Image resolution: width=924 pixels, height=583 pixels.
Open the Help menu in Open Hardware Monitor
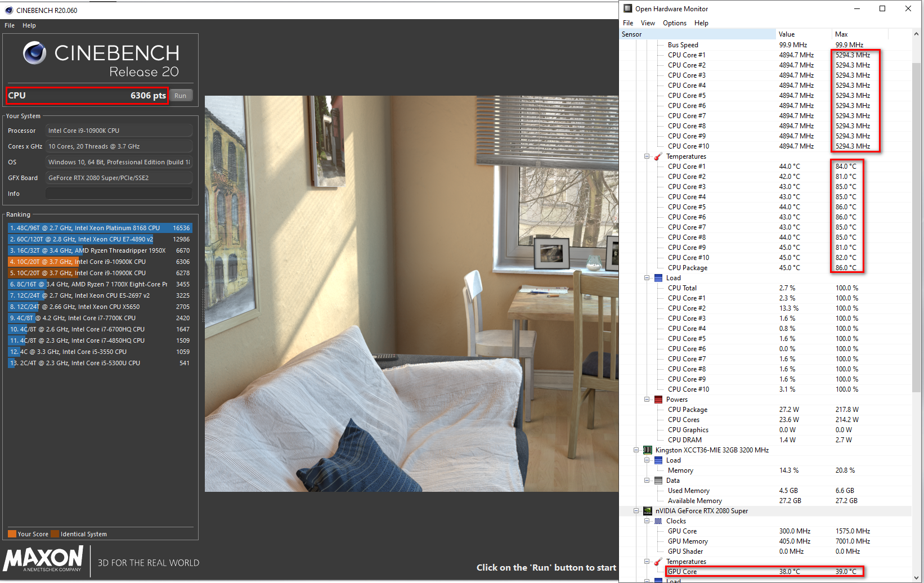(701, 23)
